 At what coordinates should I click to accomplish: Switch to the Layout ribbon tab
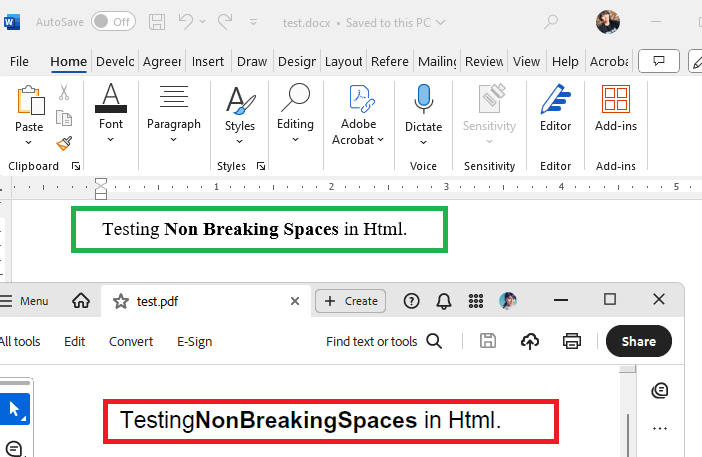343,61
